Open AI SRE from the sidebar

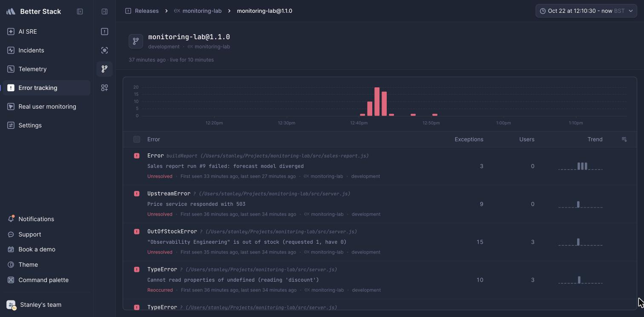tap(46, 32)
